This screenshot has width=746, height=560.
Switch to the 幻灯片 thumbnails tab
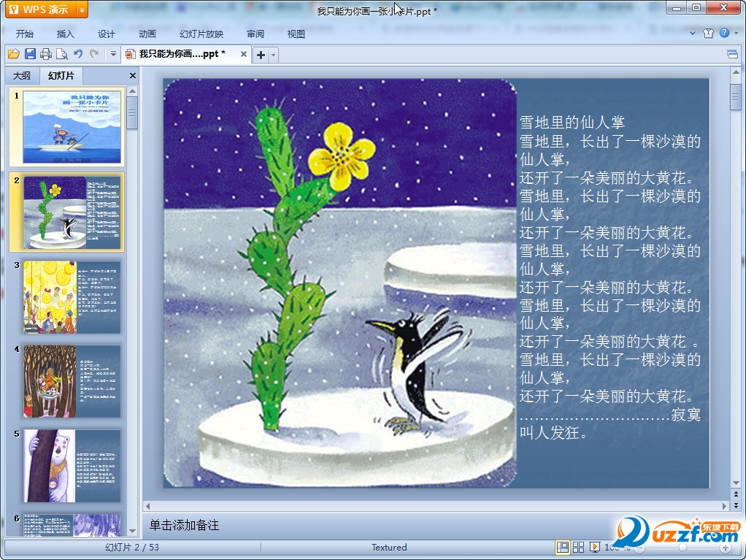pyautogui.click(x=61, y=76)
